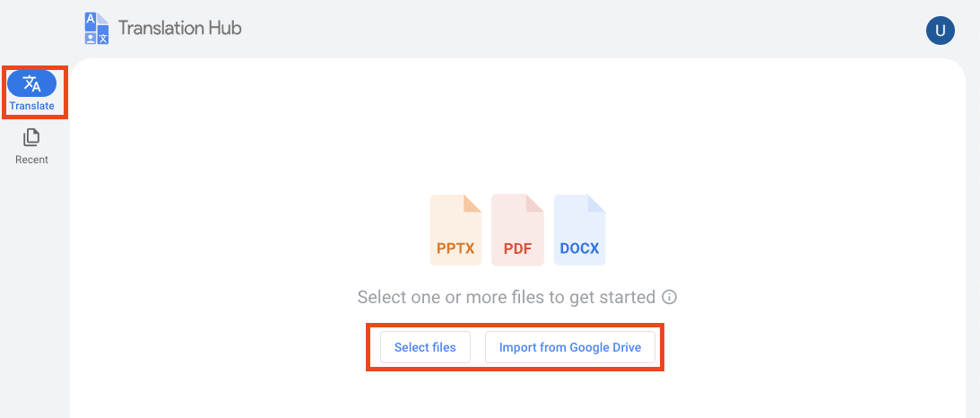The width and height of the screenshot is (980, 418).
Task: Click the Recent label in the sidebar
Action: 31,160
